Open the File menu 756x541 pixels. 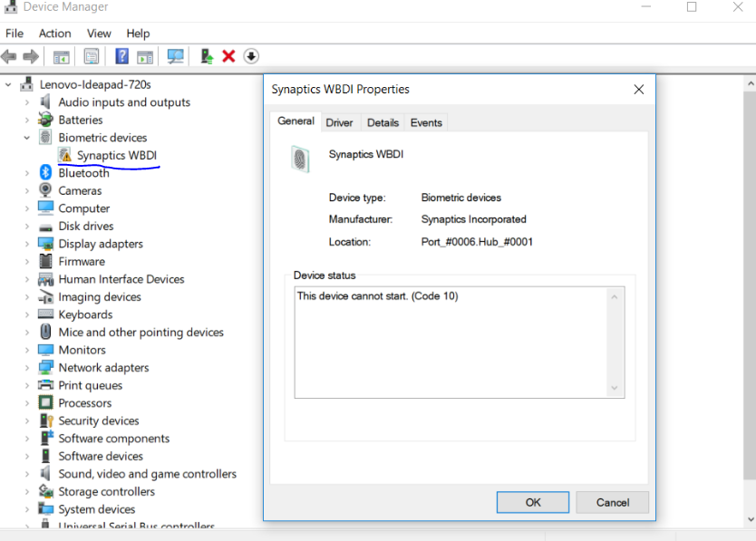[x=15, y=34]
